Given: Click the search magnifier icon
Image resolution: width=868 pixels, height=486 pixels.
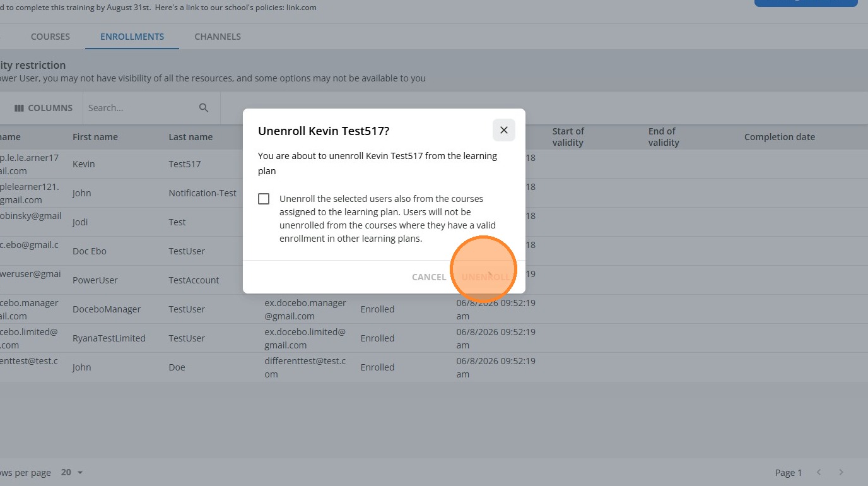Looking at the screenshot, I should [x=204, y=108].
